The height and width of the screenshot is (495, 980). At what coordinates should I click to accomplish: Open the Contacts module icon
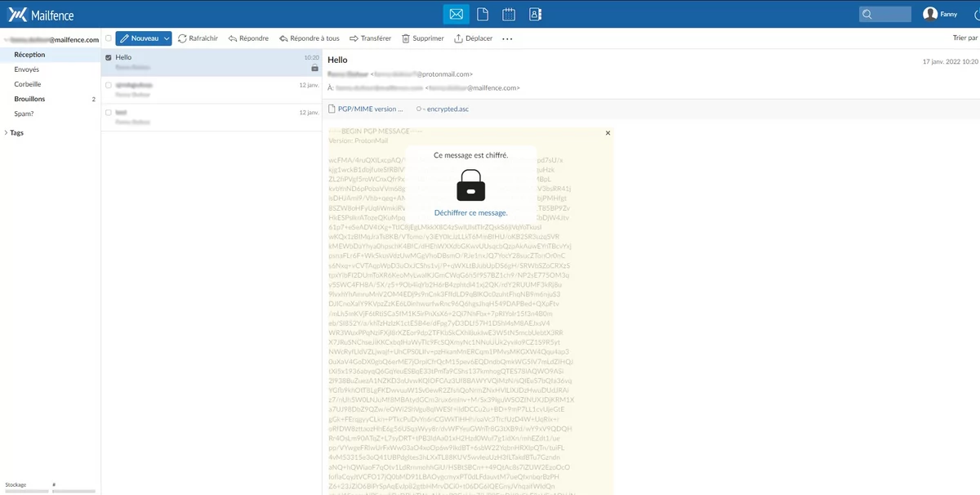tap(535, 14)
